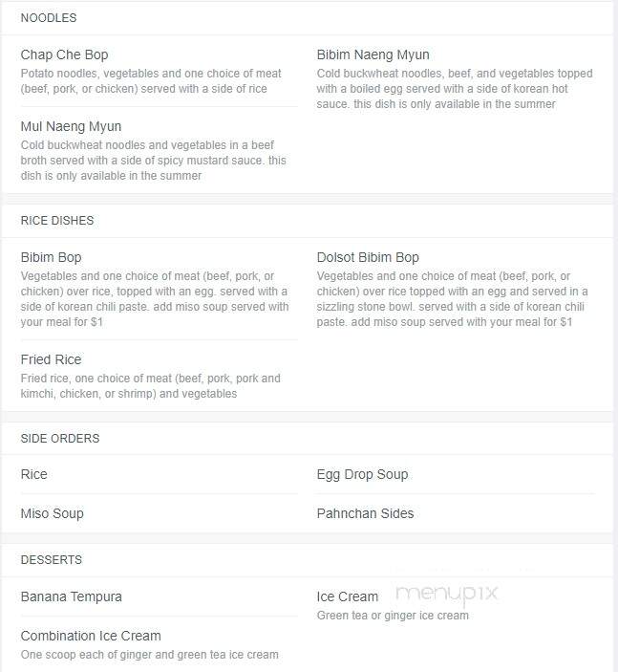
Task: Select the Dolsot Bibim Bop item
Action: tap(368, 257)
